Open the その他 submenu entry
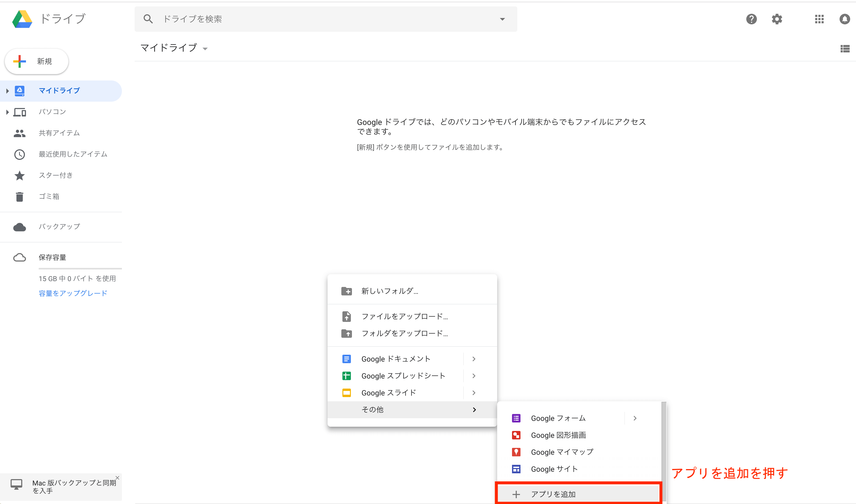 372,409
